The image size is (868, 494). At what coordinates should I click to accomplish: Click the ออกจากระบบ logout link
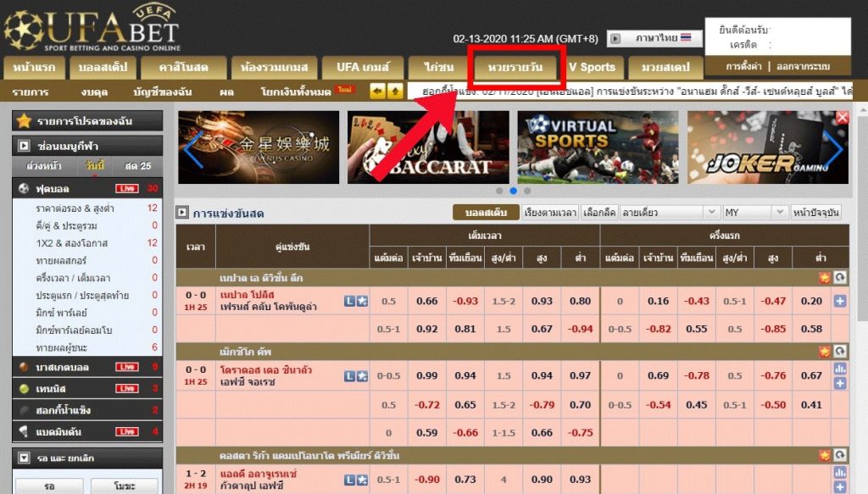(803, 66)
